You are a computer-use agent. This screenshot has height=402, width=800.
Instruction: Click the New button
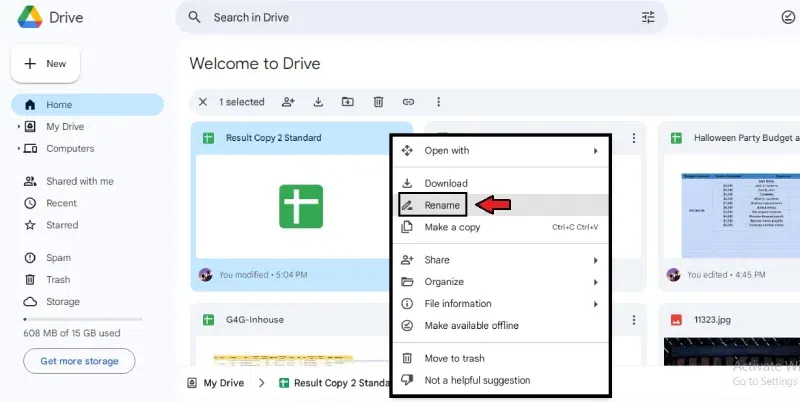pos(45,64)
